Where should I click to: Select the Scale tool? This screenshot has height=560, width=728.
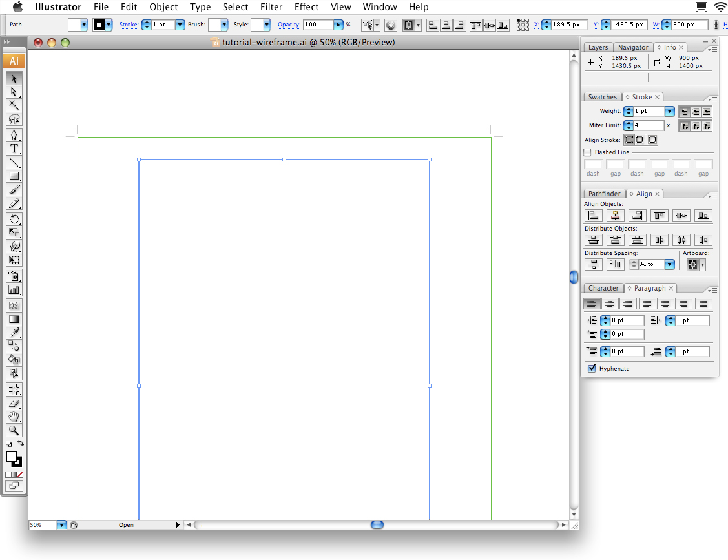point(14,233)
